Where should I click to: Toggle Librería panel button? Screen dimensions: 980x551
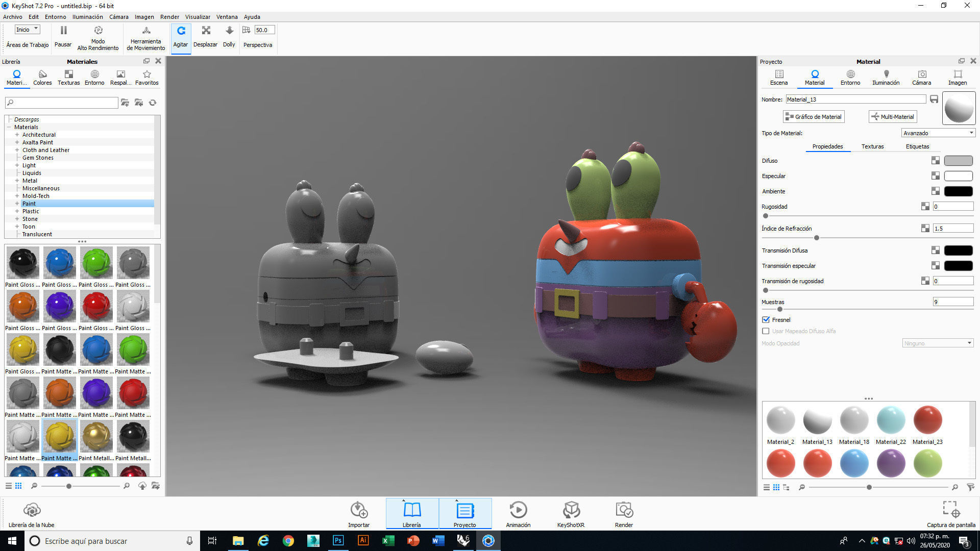(412, 514)
